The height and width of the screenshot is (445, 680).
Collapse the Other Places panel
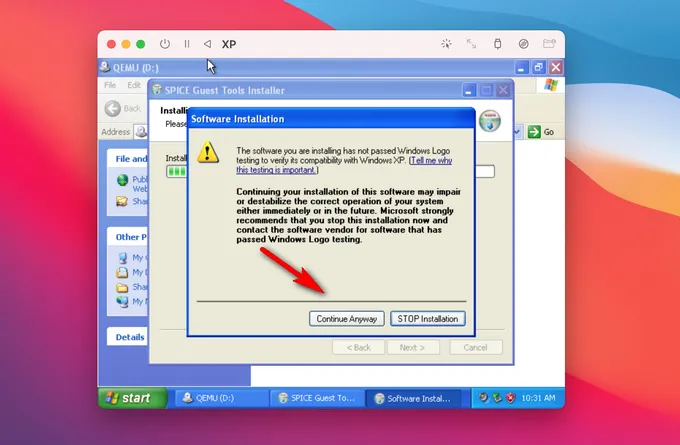coord(128,237)
